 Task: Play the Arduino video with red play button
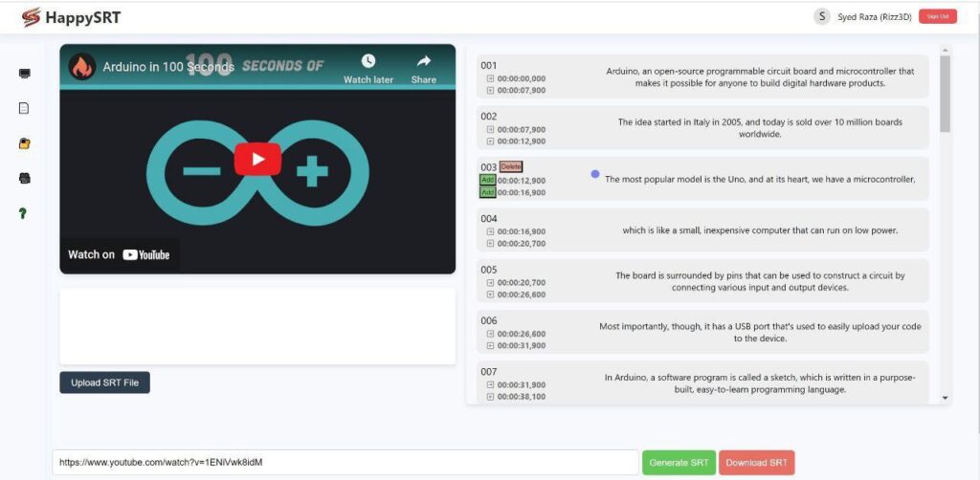(x=257, y=159)
